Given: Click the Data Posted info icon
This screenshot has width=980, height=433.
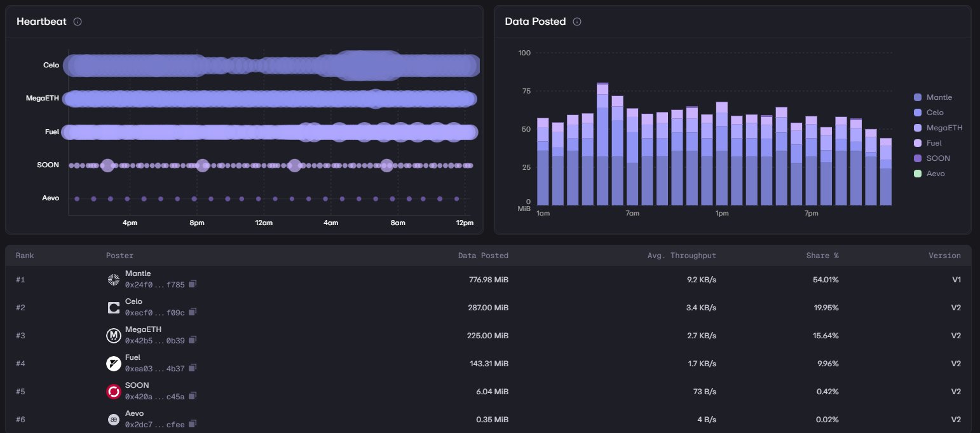Looking at the screenshot, I should tap(577, 22).
